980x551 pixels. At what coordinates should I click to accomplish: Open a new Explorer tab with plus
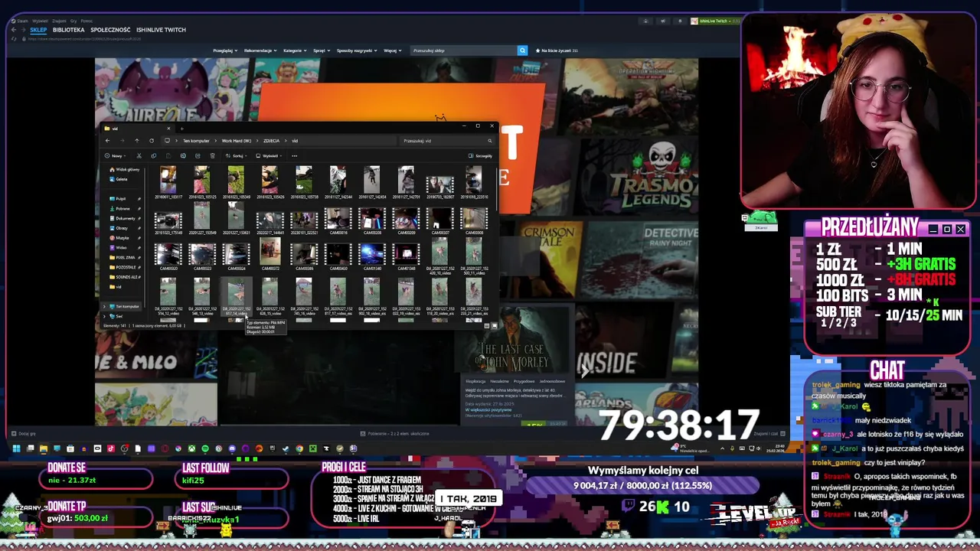[x=181, y=129]
